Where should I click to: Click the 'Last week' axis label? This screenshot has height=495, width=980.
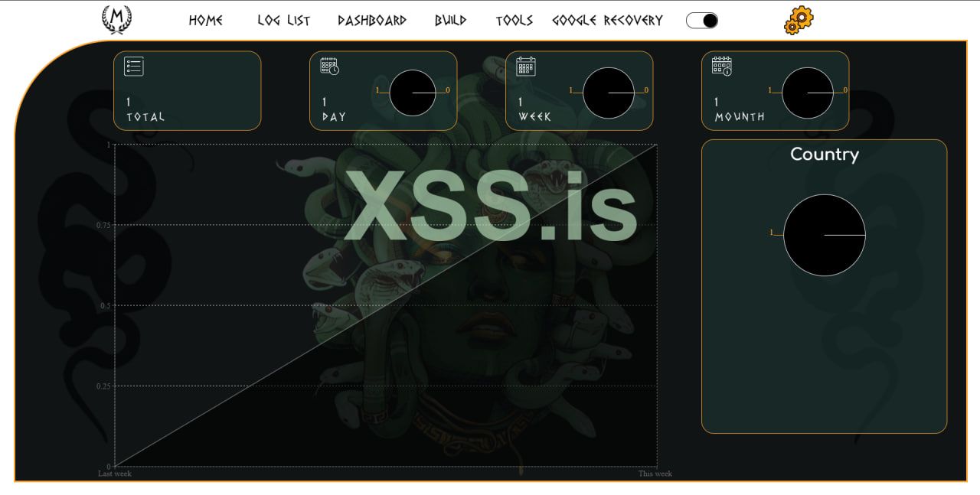click(115, 474)
